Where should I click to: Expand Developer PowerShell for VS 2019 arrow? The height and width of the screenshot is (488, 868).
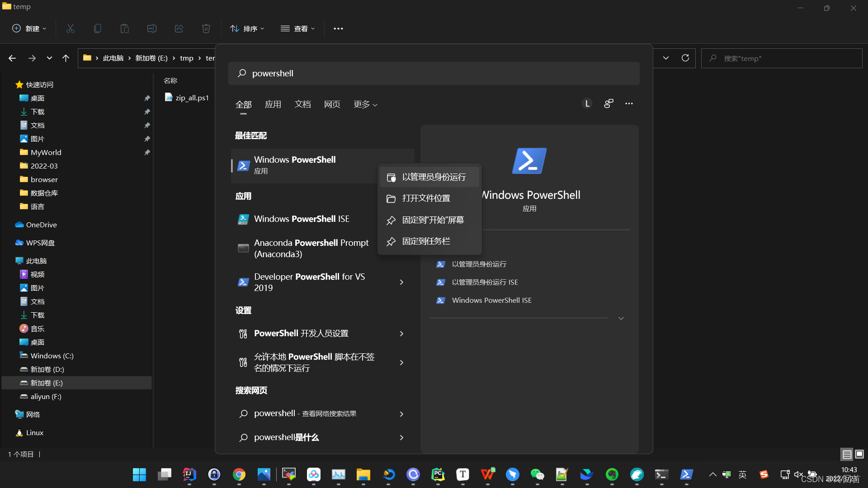(401, 282)
